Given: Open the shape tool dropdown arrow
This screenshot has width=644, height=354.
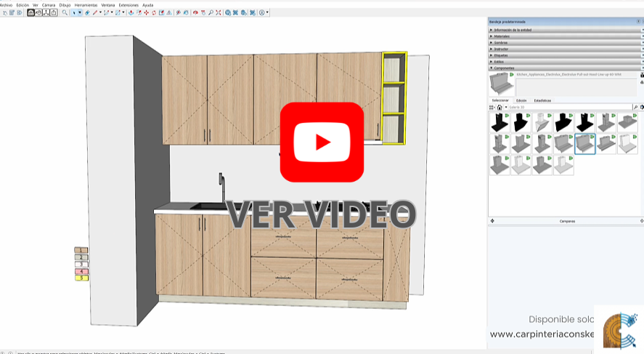Looking at the screenshot, I should 123,13.
